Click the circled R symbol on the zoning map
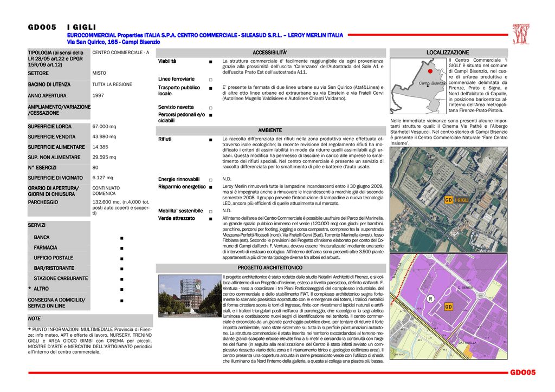 [x=430, y=299]
